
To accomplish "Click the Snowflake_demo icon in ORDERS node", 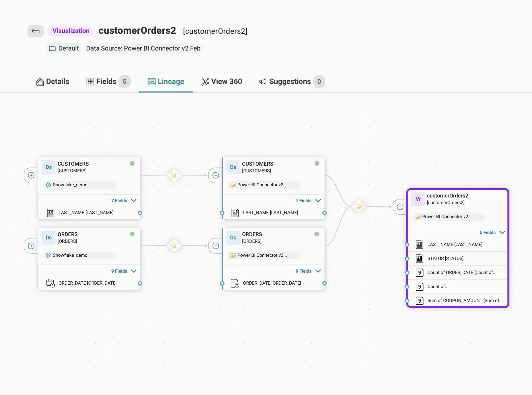I will tap(49, 255).
